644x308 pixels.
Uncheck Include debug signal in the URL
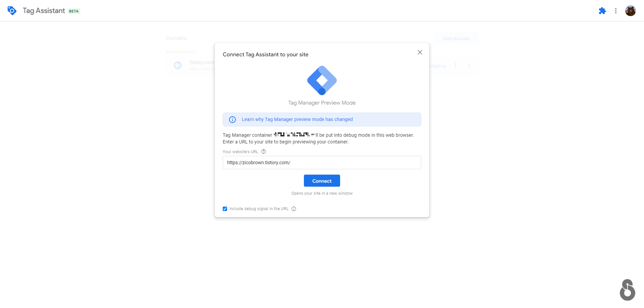point(225,209)
